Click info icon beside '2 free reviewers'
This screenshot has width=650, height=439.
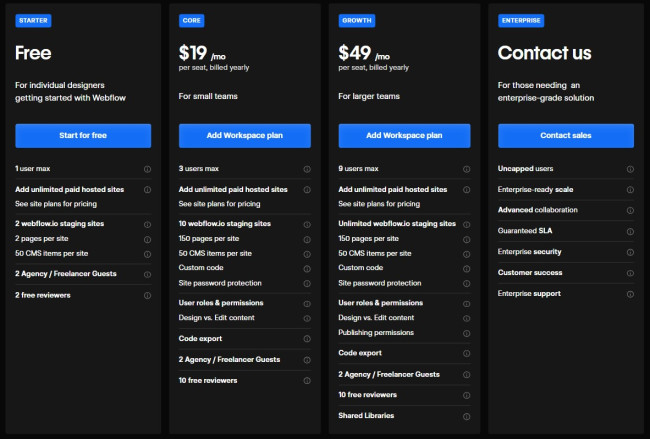click(147, 294)
